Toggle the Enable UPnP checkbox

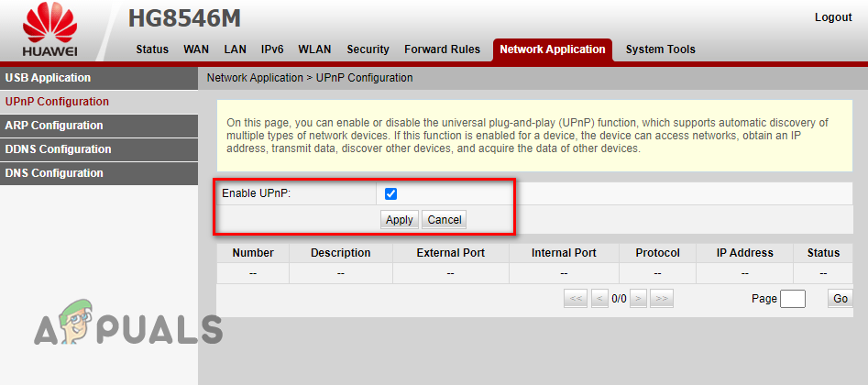(390, 194)
